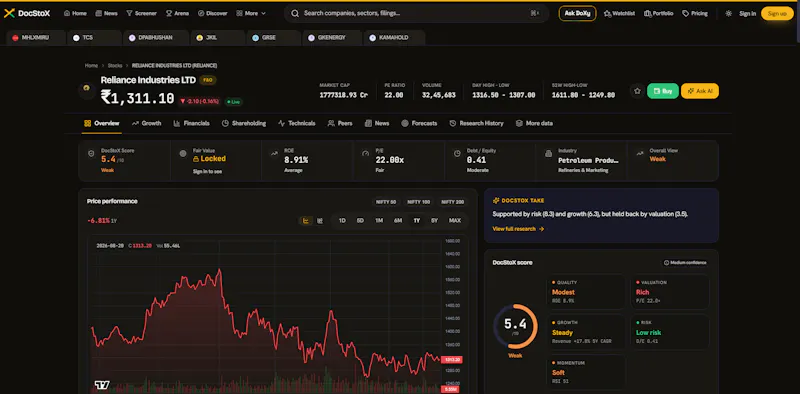Add Reliance to watchlist with star icon
The width and height of the screenshot is (800, 394).
coord(637,91)
